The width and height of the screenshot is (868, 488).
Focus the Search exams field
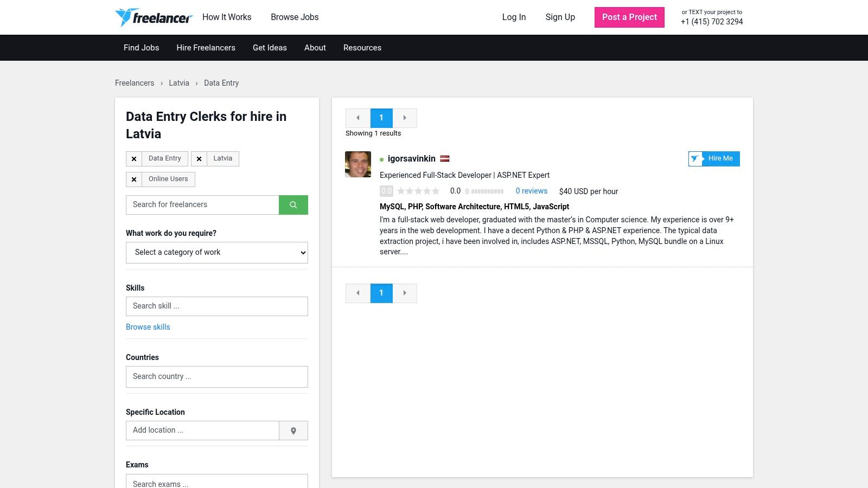click(217, 481)
